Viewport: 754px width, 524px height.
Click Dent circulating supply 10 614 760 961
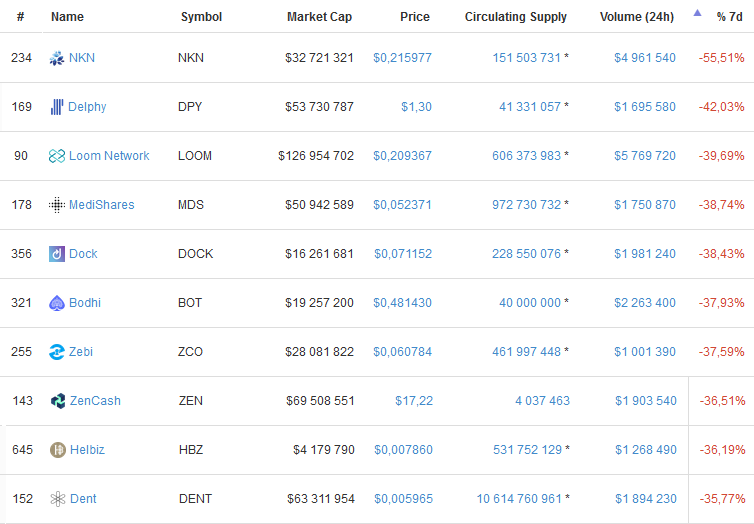[519, 499]
